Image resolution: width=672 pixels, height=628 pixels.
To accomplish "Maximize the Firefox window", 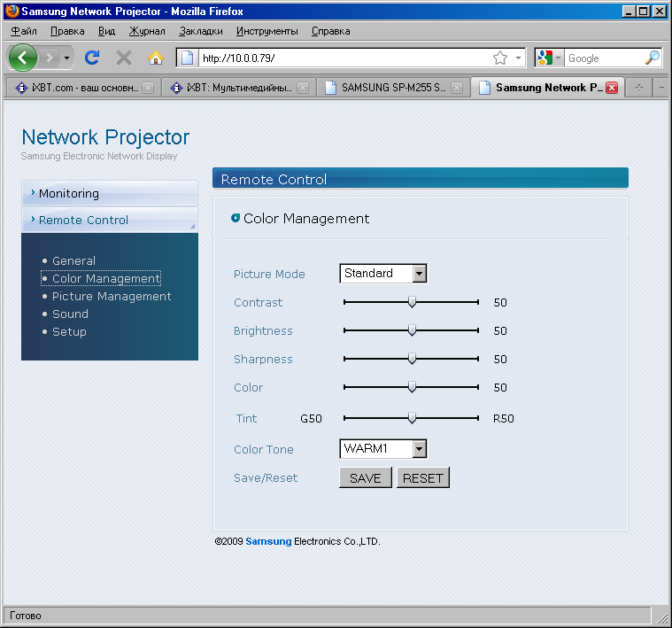I will (x=644, y=12).
